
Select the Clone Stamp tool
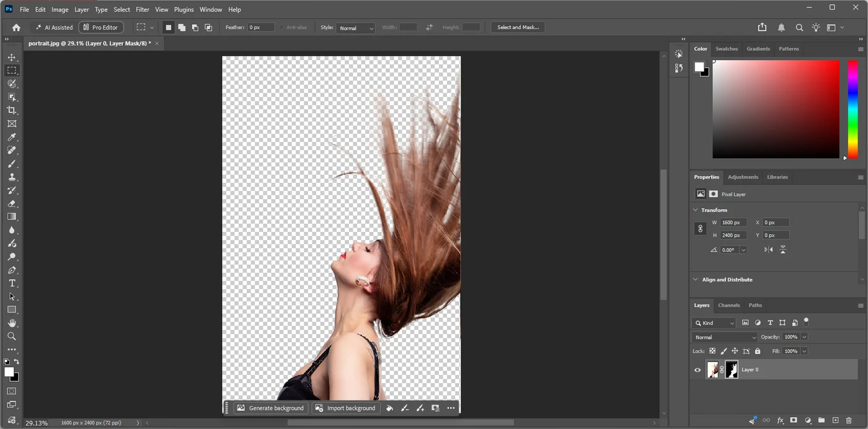pos(12,177)
